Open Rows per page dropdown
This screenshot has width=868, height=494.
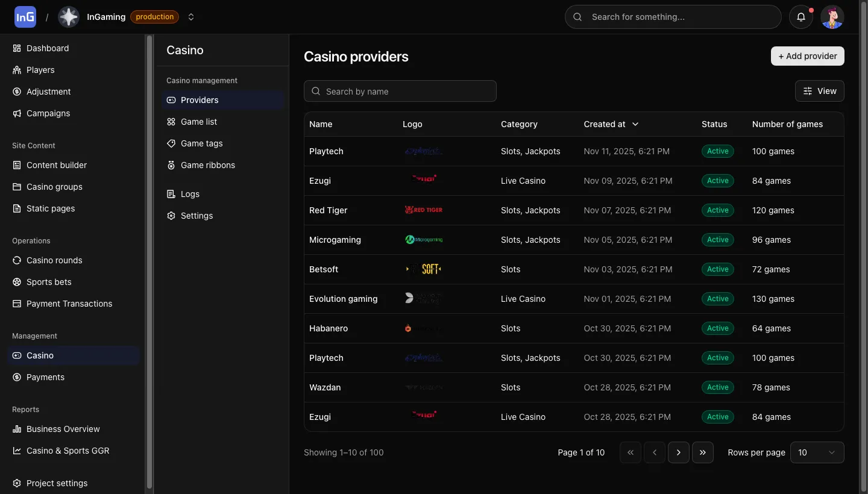[817, 452]
